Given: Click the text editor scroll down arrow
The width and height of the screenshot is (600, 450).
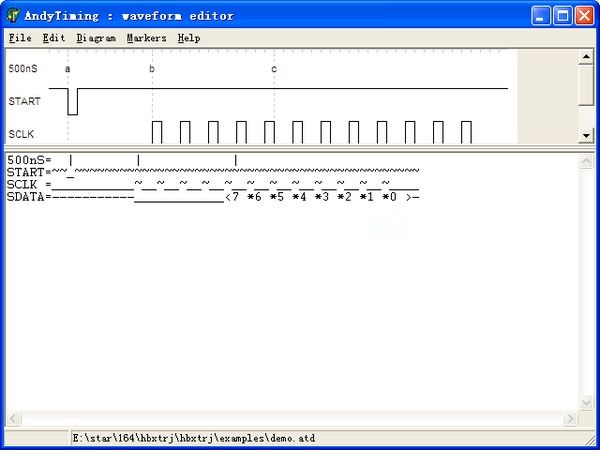Looking at the screenshot, I should click(586, 403).
